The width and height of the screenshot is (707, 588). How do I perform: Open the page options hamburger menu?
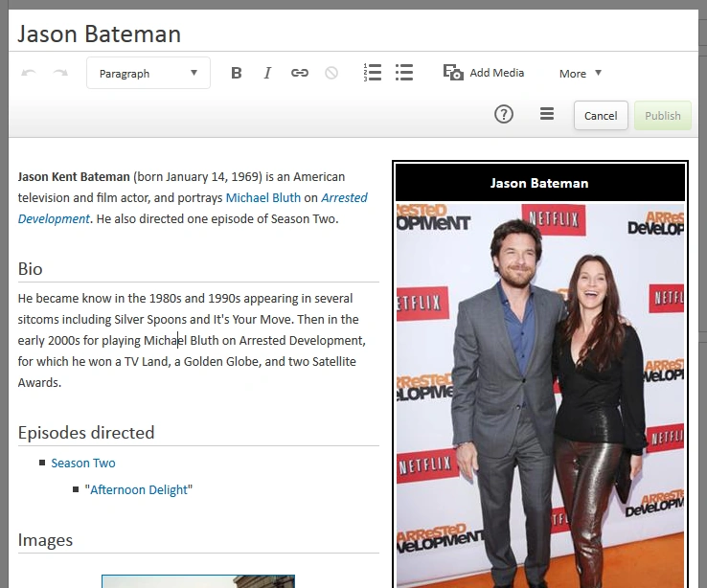[x=547, y=114]
